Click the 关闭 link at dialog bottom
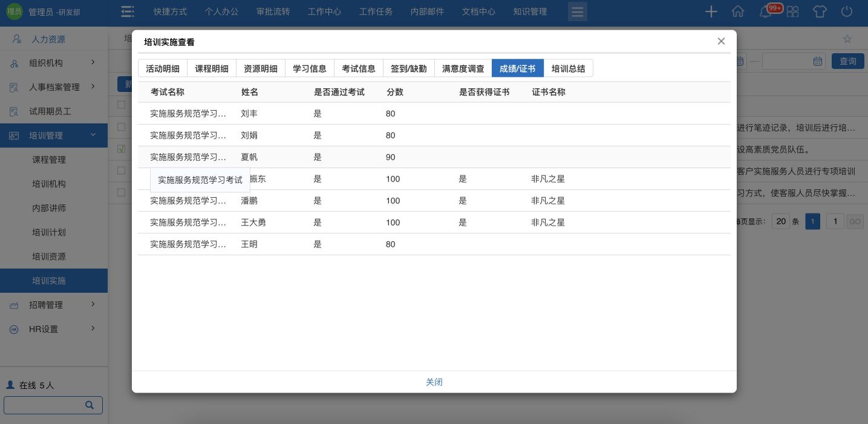The height and width of the screenshot is (424, 868). point(434,382)
